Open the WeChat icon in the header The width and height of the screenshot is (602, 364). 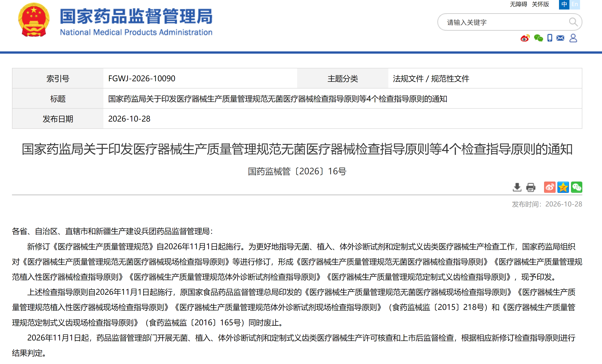coord(538,38)
